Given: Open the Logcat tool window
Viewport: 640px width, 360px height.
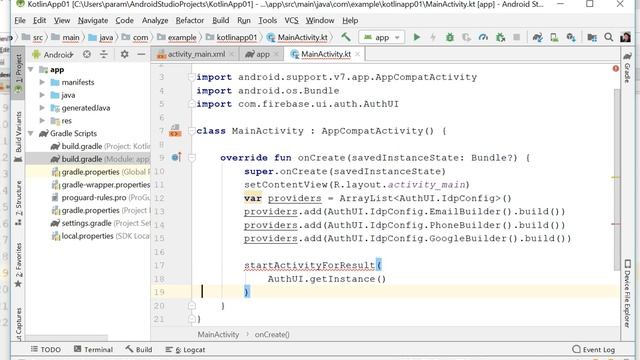Looking at the screenshot, I should click(x=186, y=349).
